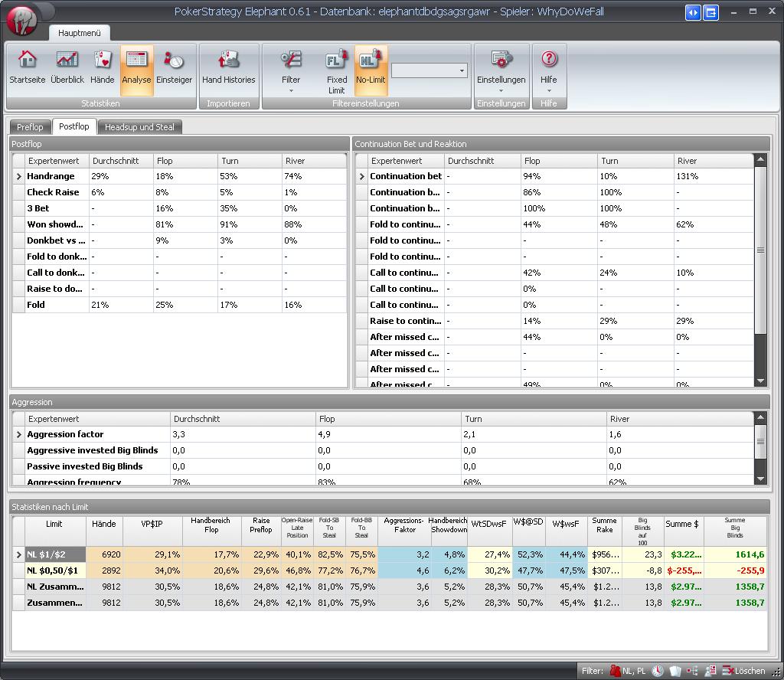Select the Check Raise row
Viewport: 784px width, 680px height.
click(179, 192)
